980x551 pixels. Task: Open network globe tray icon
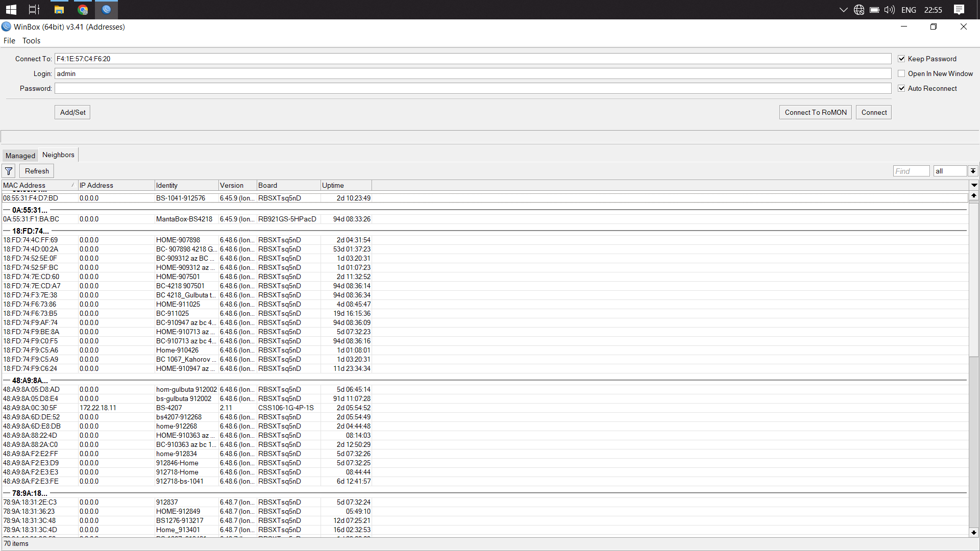tap(859, 10)
